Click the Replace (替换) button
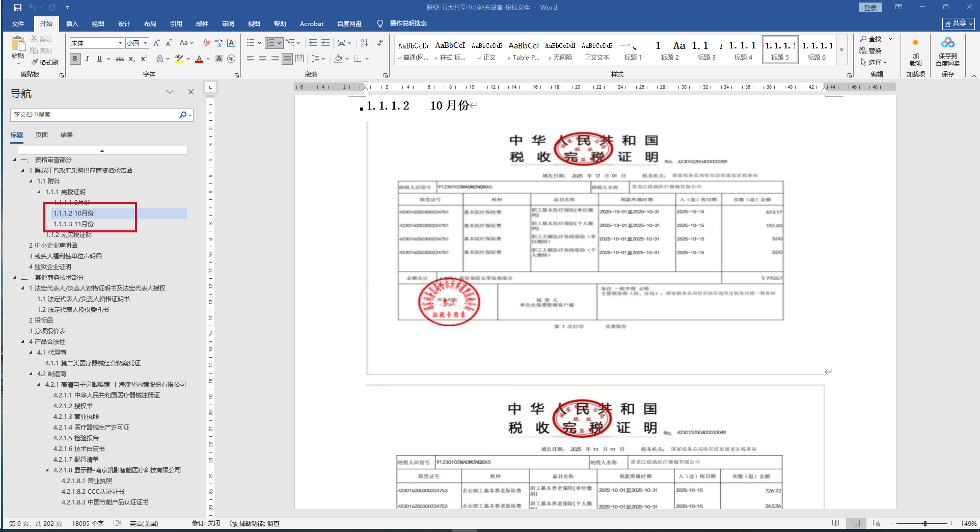Image resolution: width=980 pixels, height=532 pixels. [870, 50]
